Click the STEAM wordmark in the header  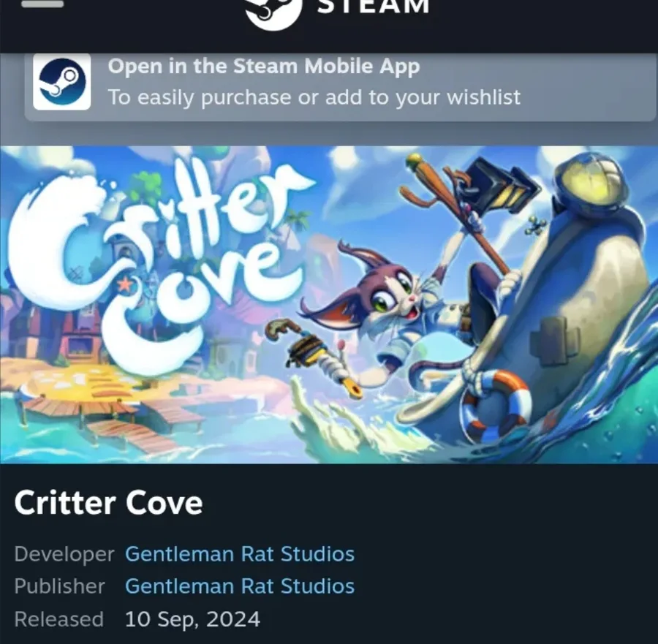tap(374, 7)
